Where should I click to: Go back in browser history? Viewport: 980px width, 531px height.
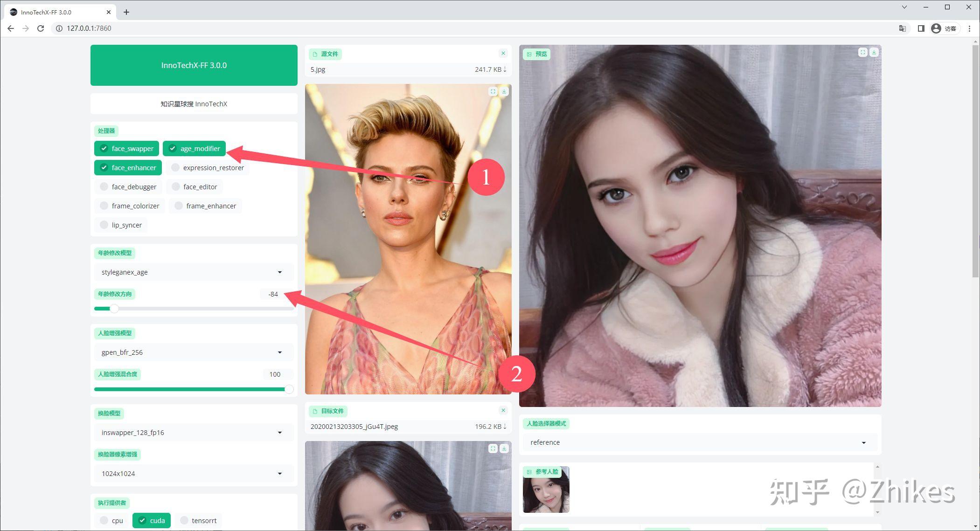point(11,28)
